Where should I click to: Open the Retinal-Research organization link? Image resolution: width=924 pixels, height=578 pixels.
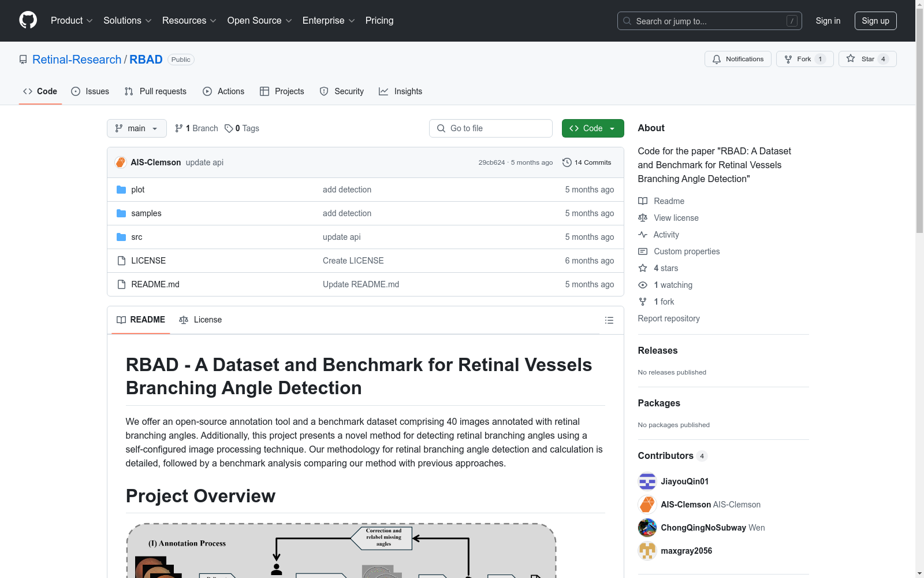[77, 60]
